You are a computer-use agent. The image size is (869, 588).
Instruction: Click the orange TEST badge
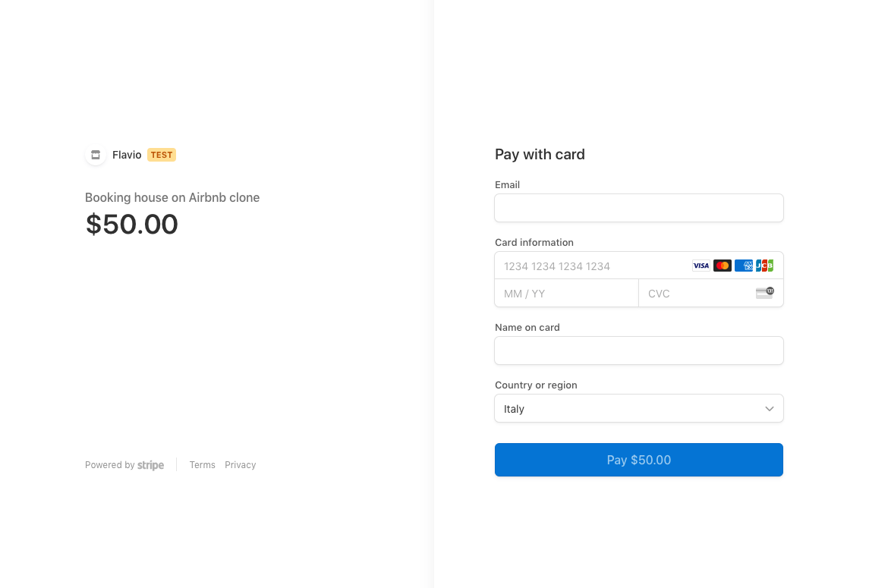[x=162, y=155]
